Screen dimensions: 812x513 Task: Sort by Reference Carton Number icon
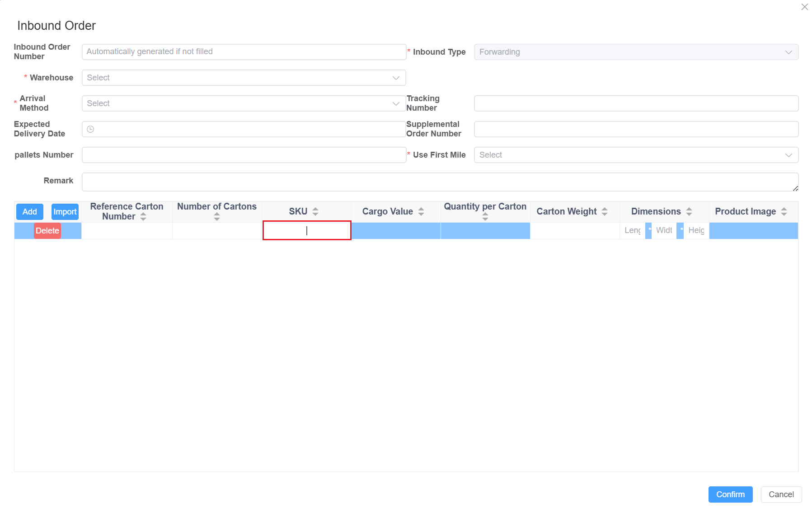coord(143,217)
